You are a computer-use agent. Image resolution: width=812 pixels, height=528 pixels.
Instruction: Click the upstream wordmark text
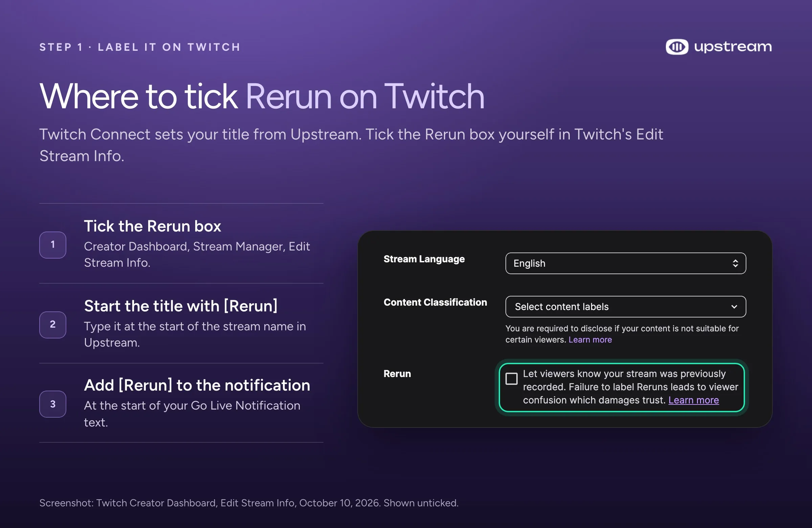(x=733, y=47)
